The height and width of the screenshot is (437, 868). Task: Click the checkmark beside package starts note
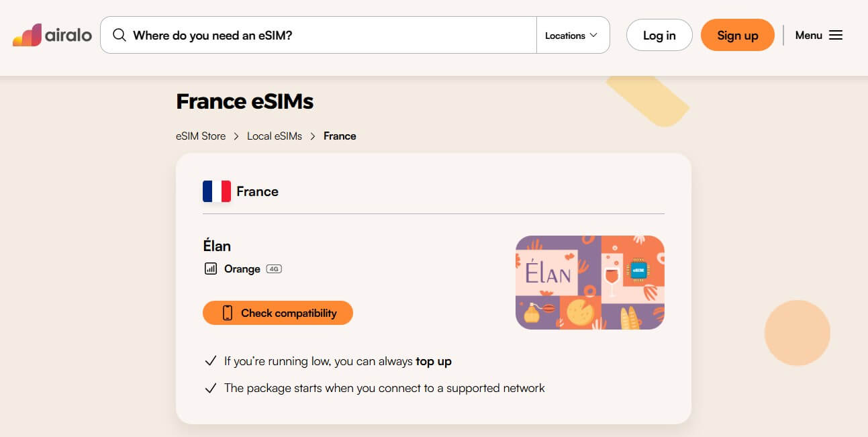point(211,388)
